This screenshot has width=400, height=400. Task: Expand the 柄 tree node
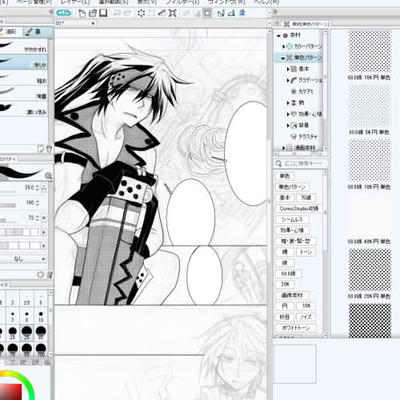click(x=288, y=103)
